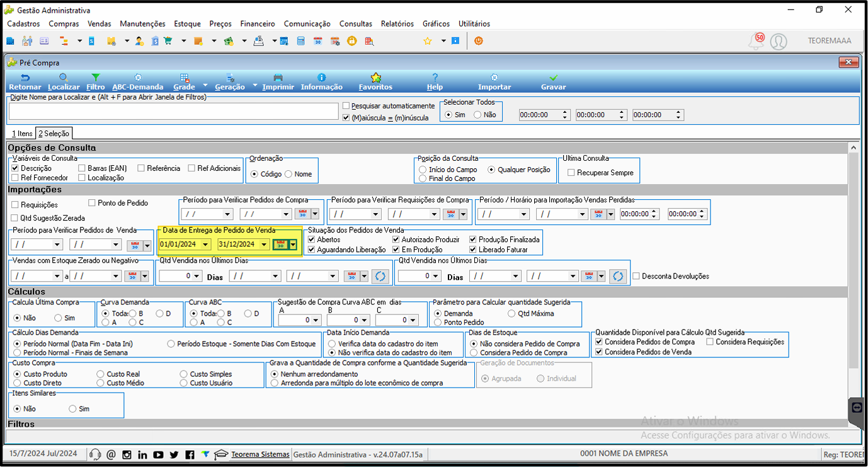Click the Importar gear icon

click(x=494, y=78)
